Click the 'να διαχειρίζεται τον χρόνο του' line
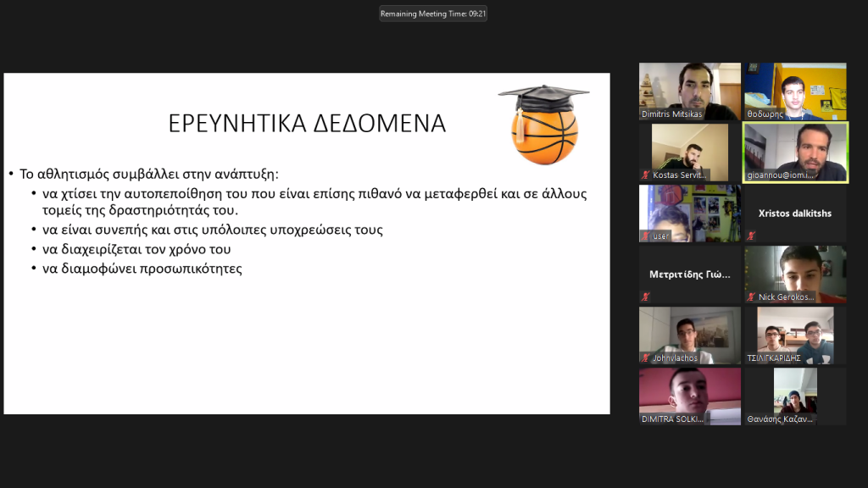This screenshot has height=488, width=868. (x=136, y=249)
